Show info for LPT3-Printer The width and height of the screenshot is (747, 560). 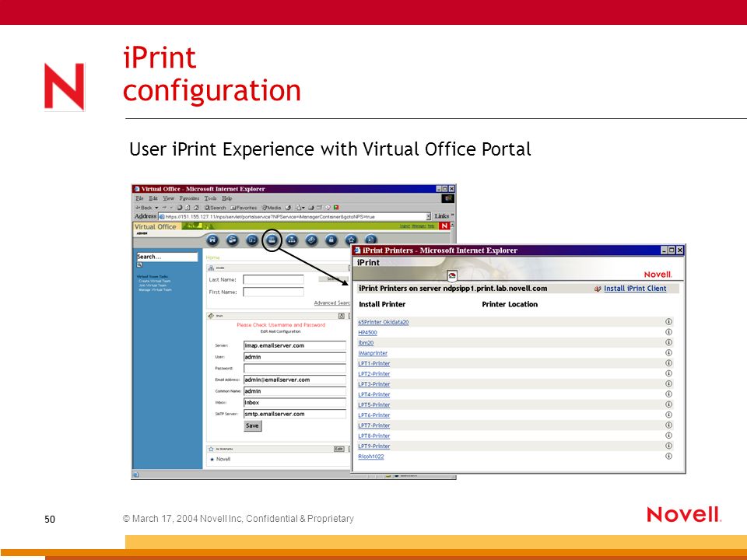click(668, 383)
